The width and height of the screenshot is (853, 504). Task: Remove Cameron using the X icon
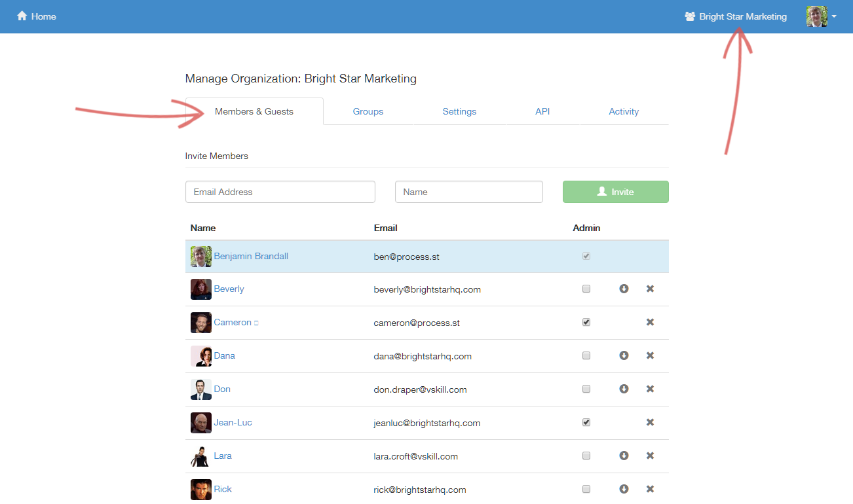[x=650, y=322]
